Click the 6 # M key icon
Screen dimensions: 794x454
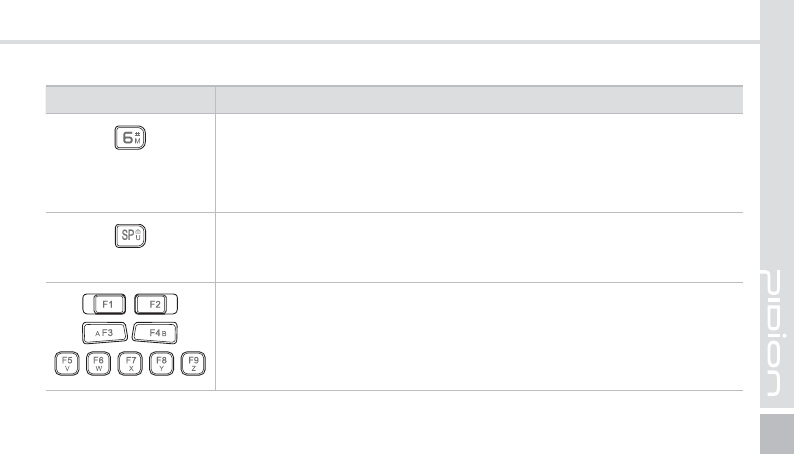(x=130, y=137)
